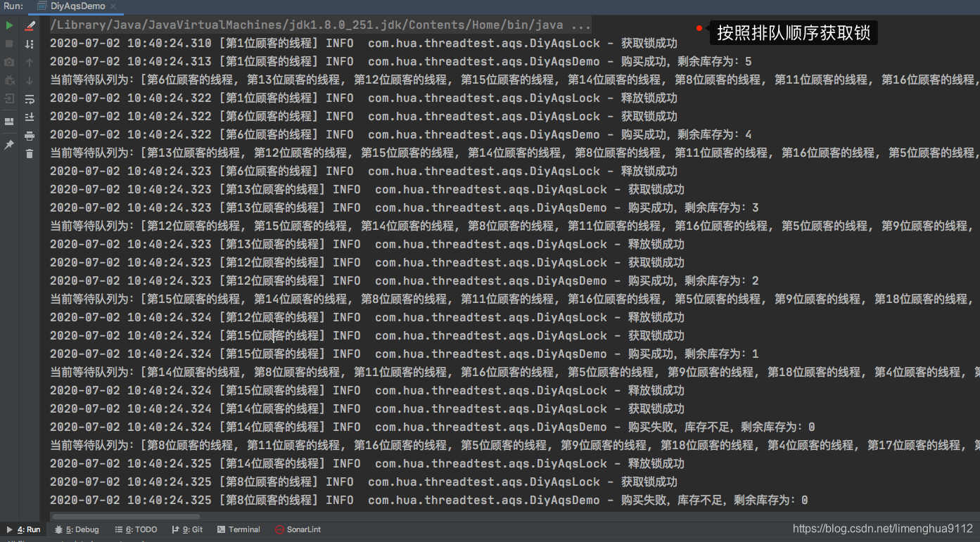Click the Stop process square icon
This screenshot has height=542, width=980.
pos(9,44)
